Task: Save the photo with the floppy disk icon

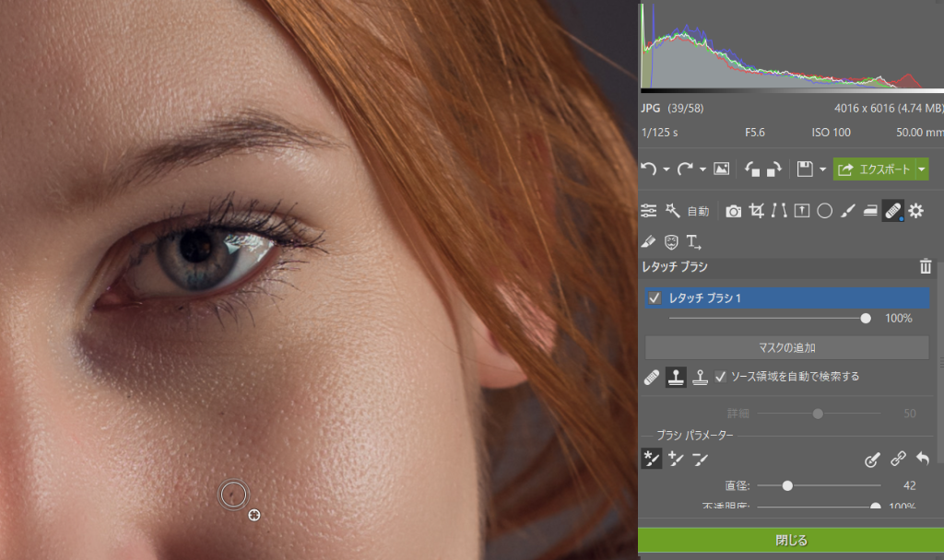Action: (x=805, y=169)
